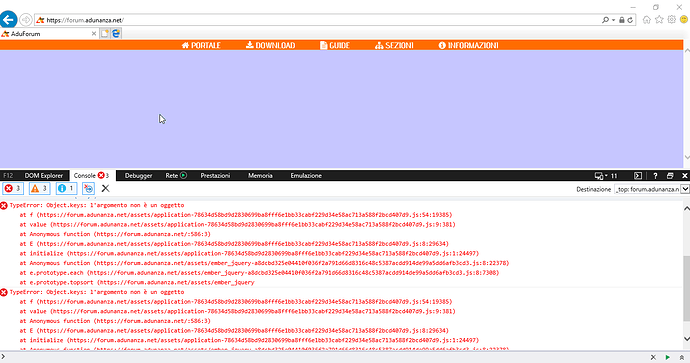Click the page scroll down arrow
Image resolution: width=690 pixels, height=363 pixels.
click(686, 157)
